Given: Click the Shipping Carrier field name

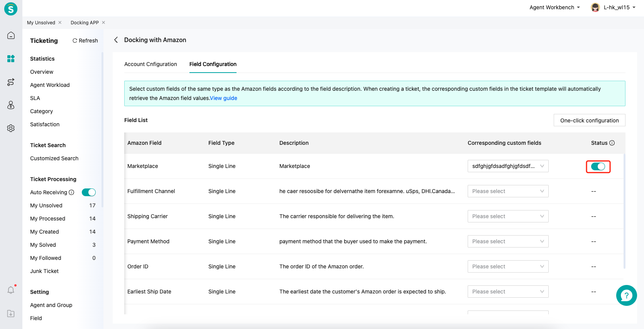Looking at the screenshot, I should (147, 216).
